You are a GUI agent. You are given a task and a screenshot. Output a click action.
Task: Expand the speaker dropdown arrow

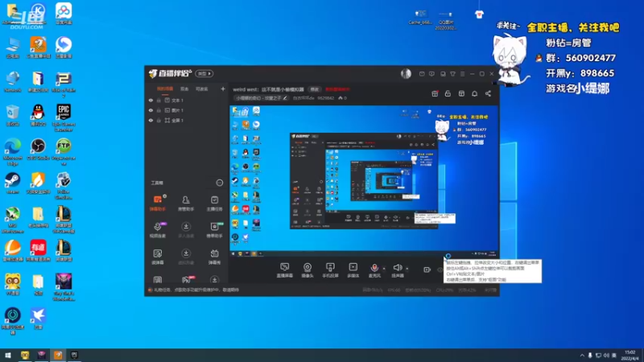pyautogui.click(x=407, y=269)
